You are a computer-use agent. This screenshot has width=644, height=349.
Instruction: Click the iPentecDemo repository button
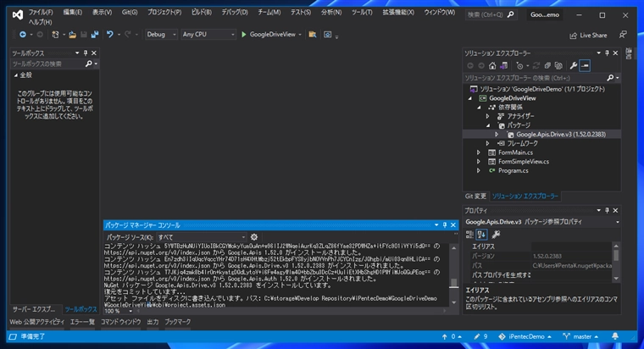(x=525, y=336)
